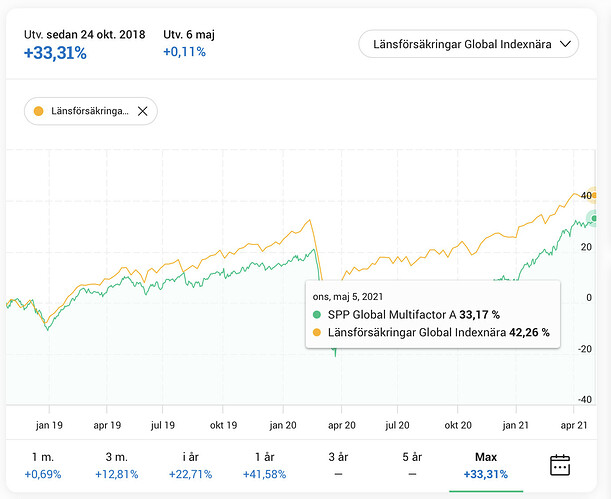Click the +22,71% year-to-date return value
Viewport: 611px width, 499px height.
pos(191,474)
